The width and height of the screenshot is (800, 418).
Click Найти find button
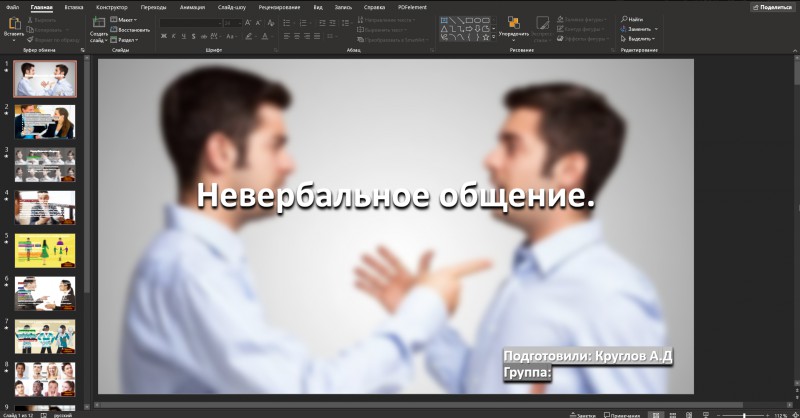point(632,19)
